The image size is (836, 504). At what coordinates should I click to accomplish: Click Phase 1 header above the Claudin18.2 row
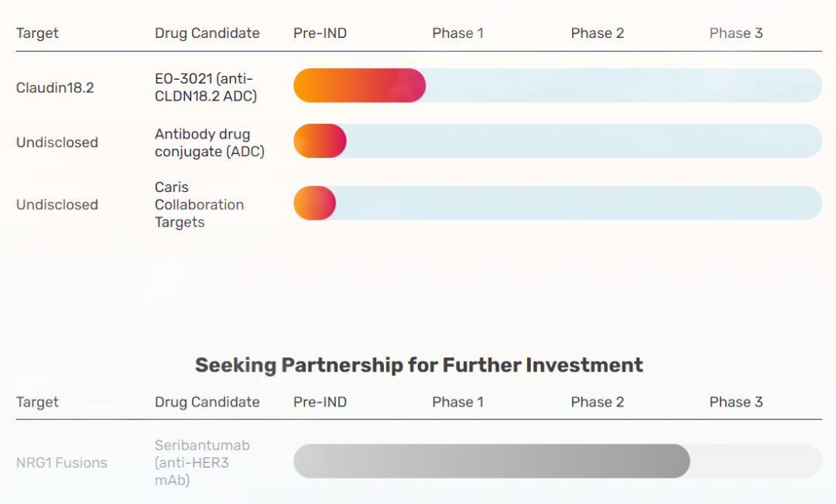tap(457, 33)
